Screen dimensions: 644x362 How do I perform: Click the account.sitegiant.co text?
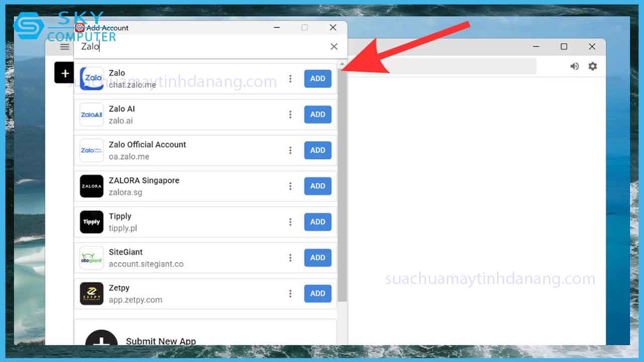pyautogui.click(x=146, y=264)
